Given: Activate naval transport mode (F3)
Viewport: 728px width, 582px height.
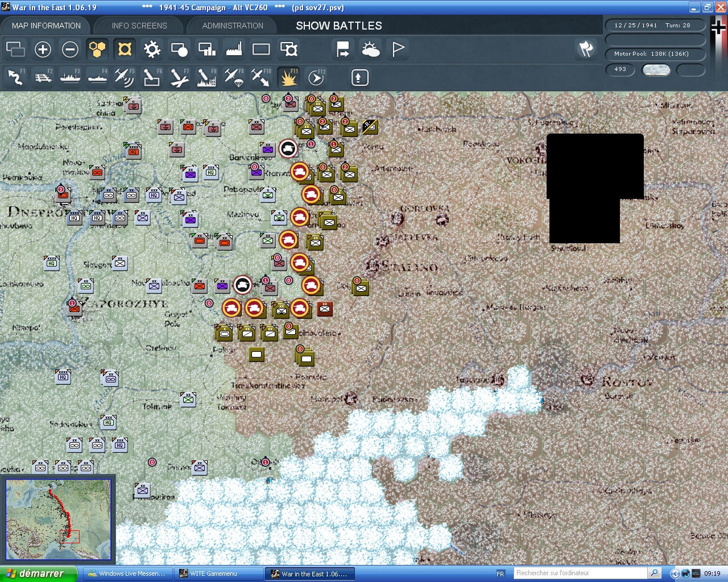Looking at the screenshot, I should pyautogui.click(x=70, y=77).
